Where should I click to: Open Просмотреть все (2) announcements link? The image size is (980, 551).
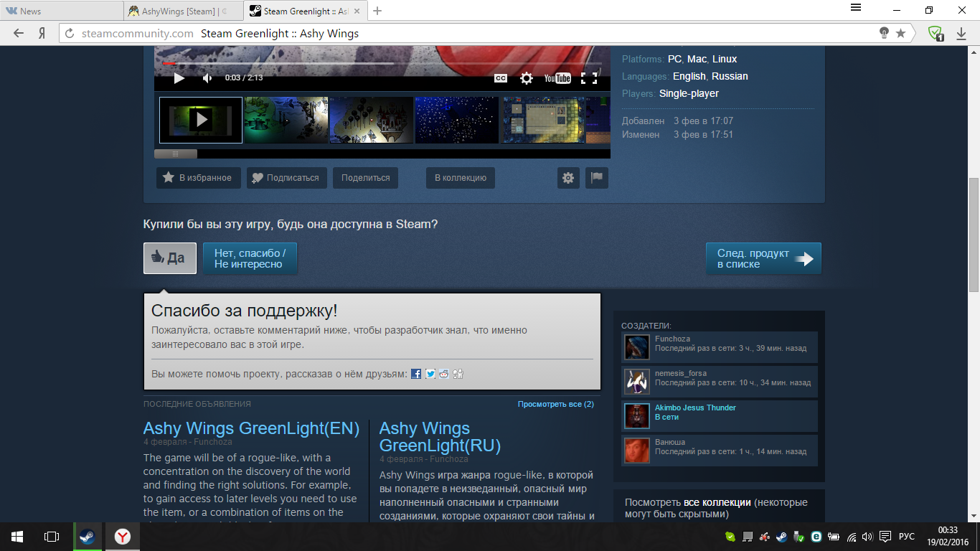(556, 404)
